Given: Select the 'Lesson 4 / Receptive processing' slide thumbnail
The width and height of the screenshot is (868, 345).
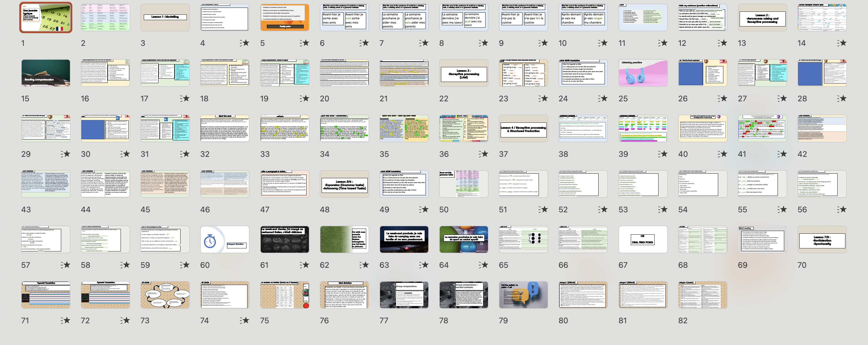Looking at the screenshot, I should tap(523, 128).
